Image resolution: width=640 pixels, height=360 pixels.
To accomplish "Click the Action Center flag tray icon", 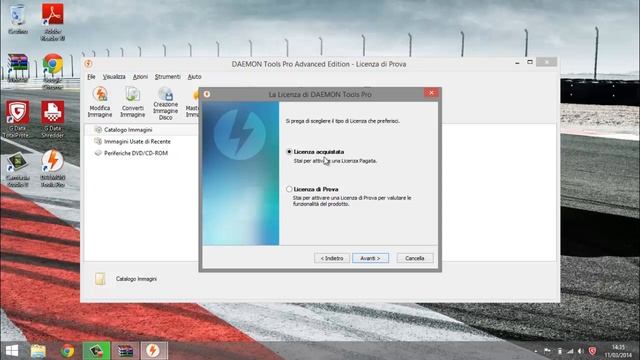I will (547, 351).
